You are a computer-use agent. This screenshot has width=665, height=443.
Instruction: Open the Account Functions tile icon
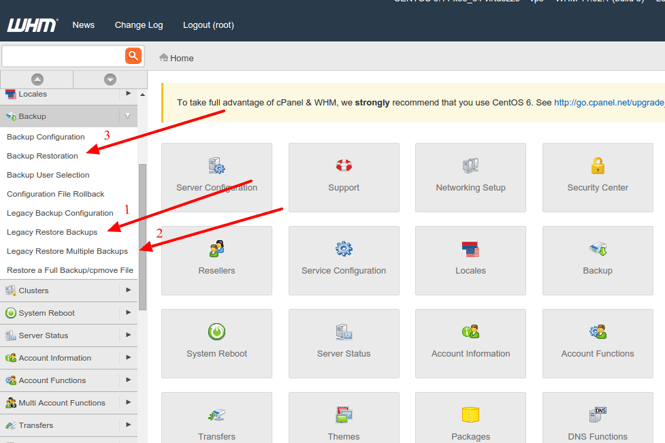(x=598, y=332)
